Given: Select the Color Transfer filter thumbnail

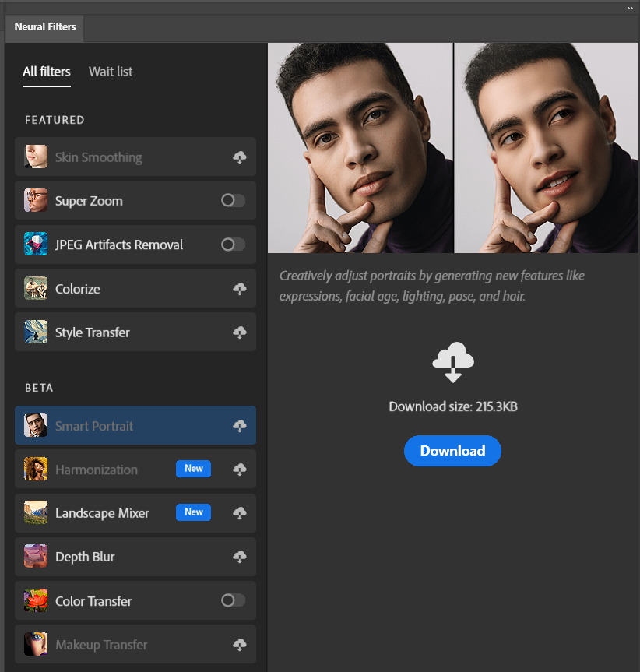Looking at the screenshot, I should pos(36,600).
